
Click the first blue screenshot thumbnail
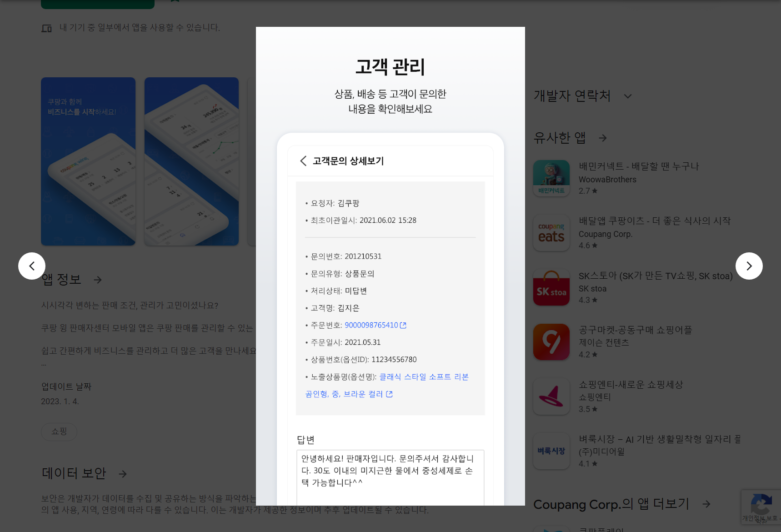point(88,161)
